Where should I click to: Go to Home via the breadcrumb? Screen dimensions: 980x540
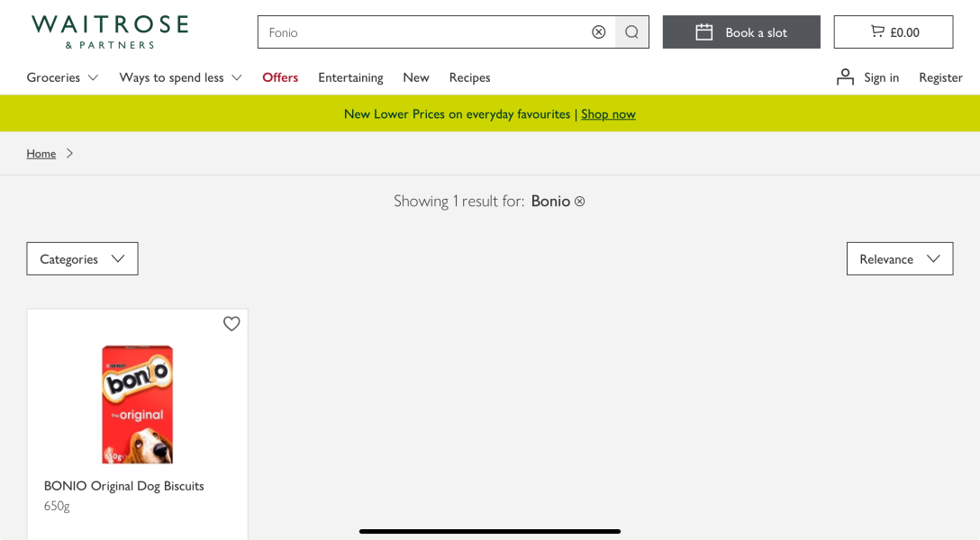coord(41,154)
